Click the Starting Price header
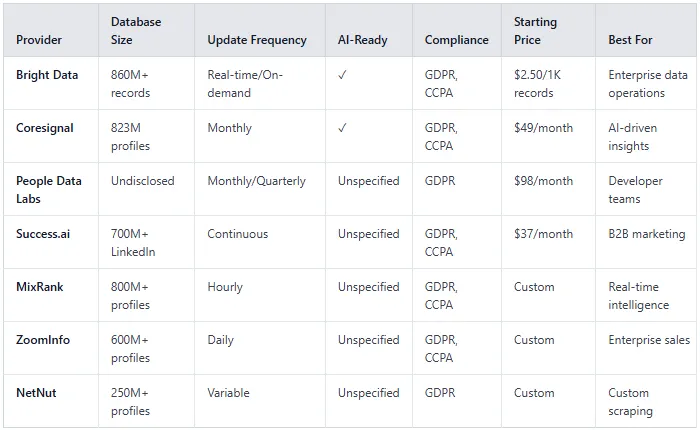 coord(535,31)
